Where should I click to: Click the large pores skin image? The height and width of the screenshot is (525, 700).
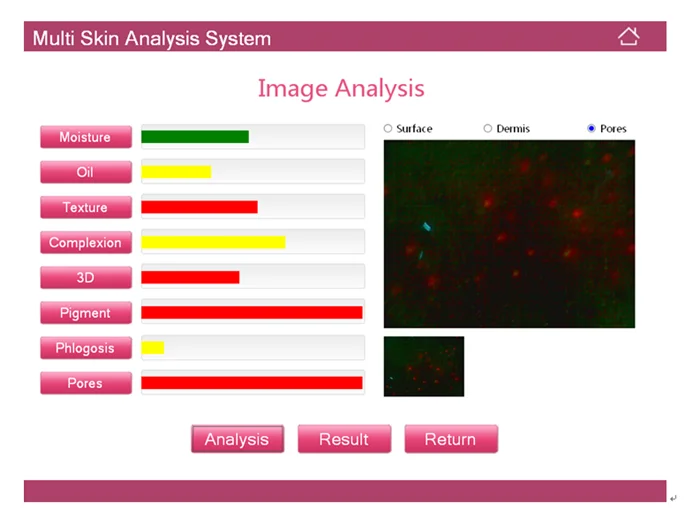pos(509,234)
